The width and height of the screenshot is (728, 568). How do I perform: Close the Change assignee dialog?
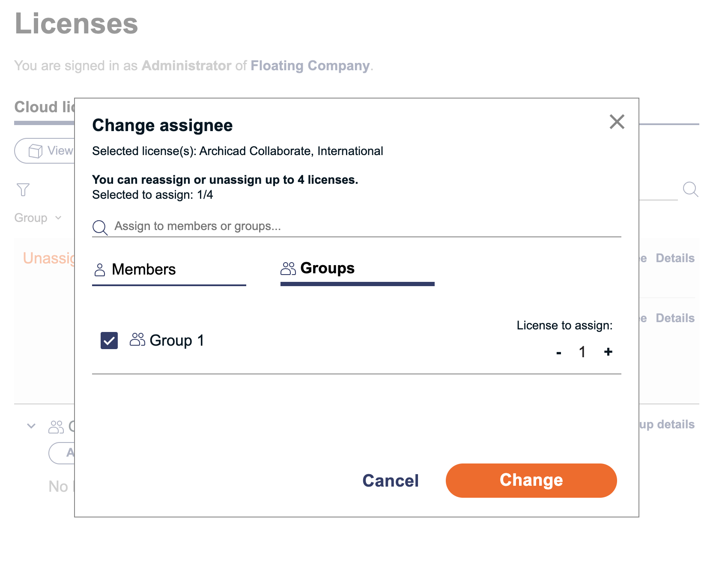(617, 122)
